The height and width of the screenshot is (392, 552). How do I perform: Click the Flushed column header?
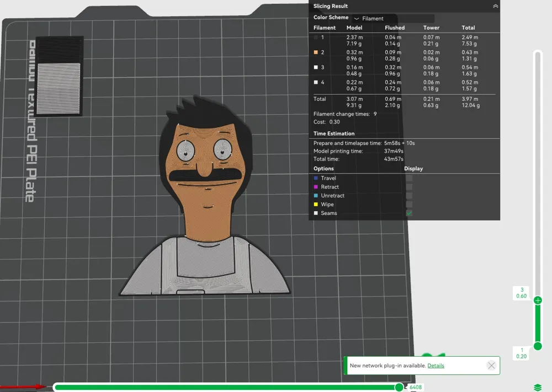[395, 28]
